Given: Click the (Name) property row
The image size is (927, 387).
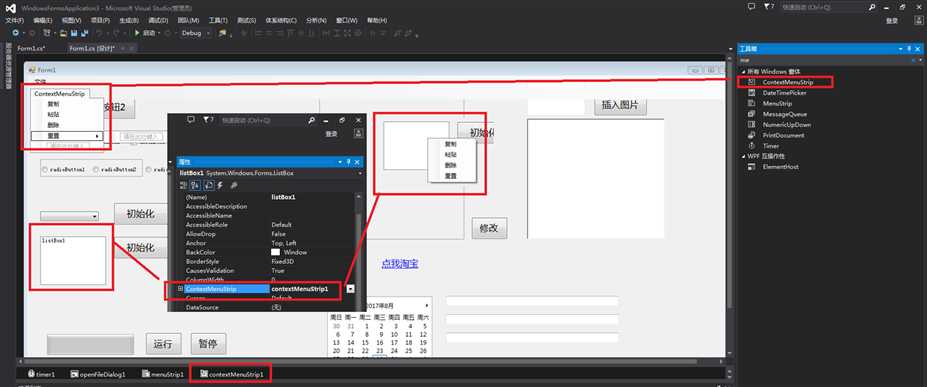Looking at the screenshot, I should pos(269,197).
